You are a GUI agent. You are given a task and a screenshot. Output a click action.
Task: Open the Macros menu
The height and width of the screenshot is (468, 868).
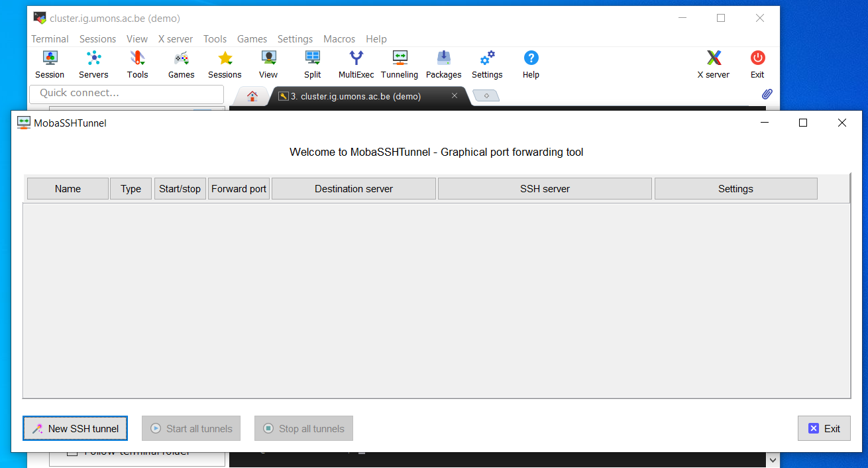point(339,39)
